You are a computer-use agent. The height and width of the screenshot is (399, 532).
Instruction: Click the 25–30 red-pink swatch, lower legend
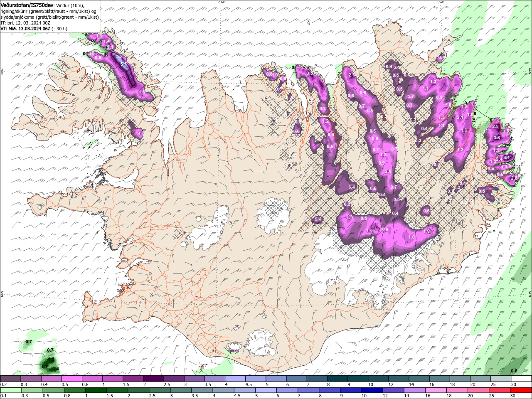point(499,390)
